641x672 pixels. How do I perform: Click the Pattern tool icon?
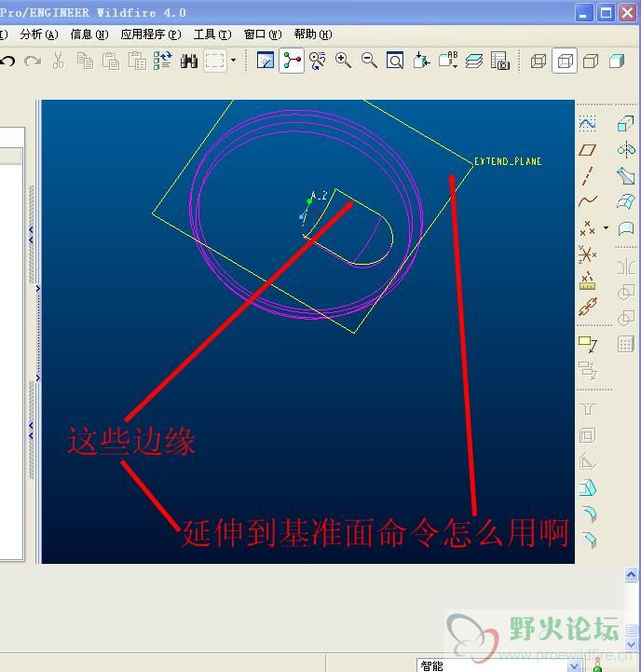coord(625,344)
